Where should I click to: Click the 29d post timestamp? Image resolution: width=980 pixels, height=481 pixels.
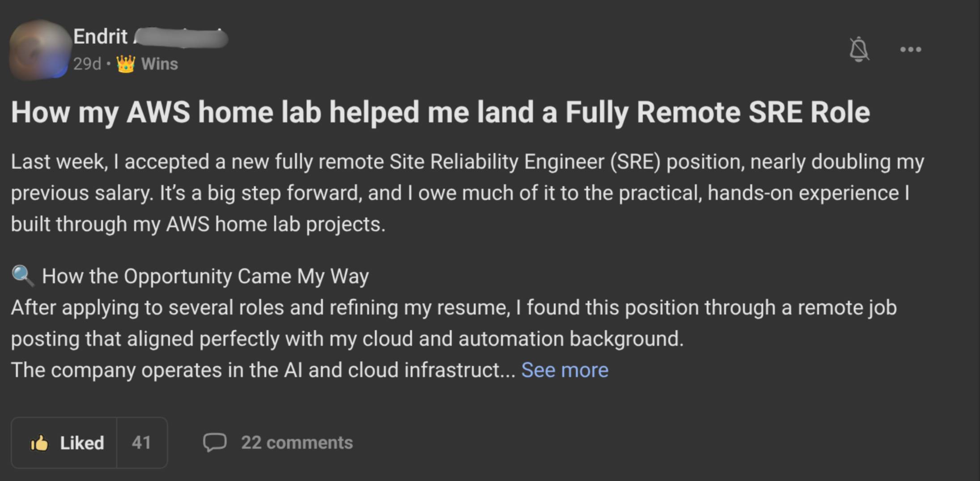click(x=87, y=64)
